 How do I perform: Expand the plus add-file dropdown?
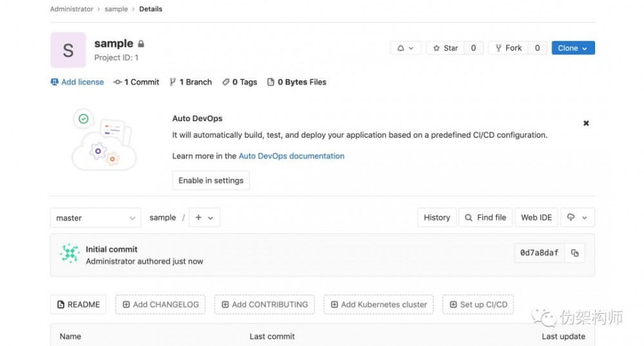(204, 218)
